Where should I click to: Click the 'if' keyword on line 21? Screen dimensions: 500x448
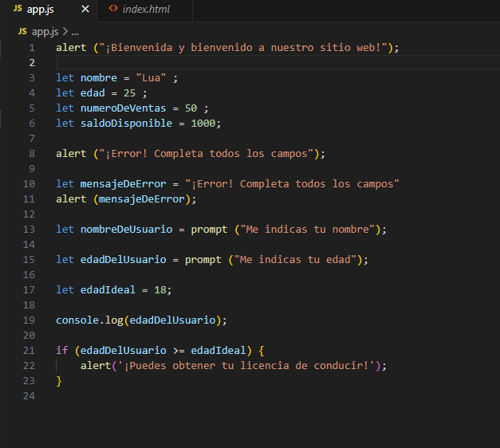pos(62,351)
